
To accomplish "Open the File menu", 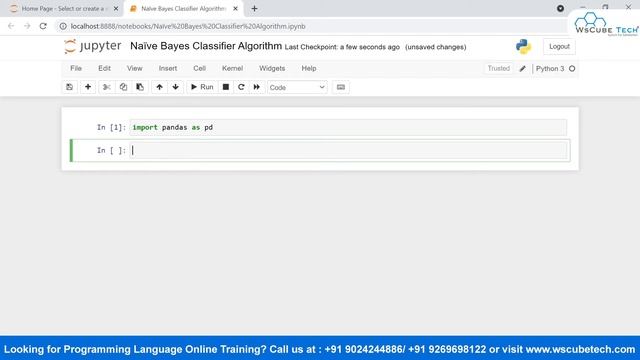I will tap(76, 68).
